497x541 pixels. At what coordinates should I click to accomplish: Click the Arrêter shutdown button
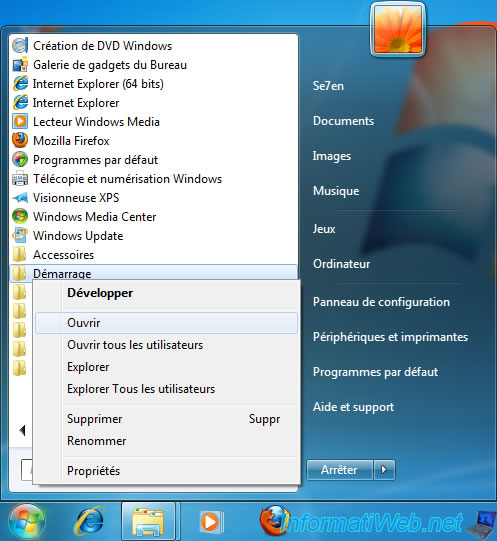tap(340, 470)
